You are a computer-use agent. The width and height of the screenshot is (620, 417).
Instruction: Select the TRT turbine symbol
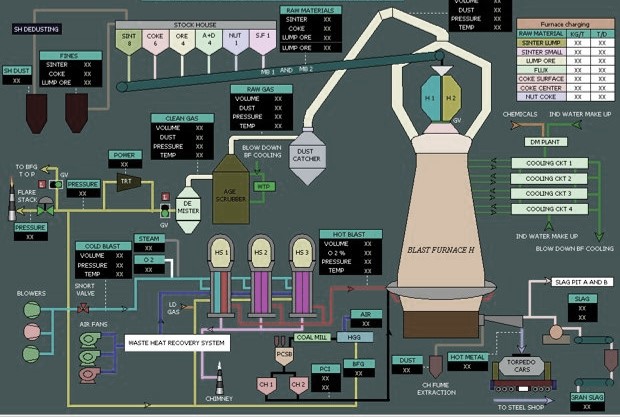pos(128,181)
